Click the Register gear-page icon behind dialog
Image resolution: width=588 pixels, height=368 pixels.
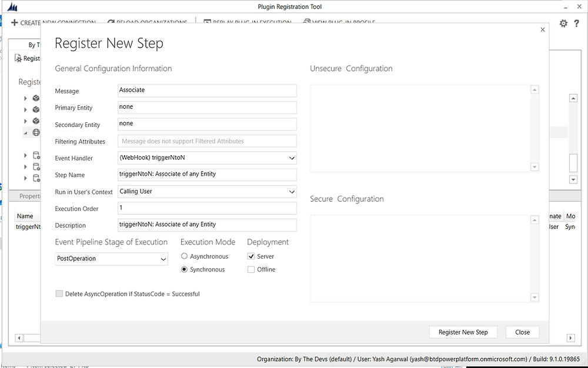(x=18, y=58)
